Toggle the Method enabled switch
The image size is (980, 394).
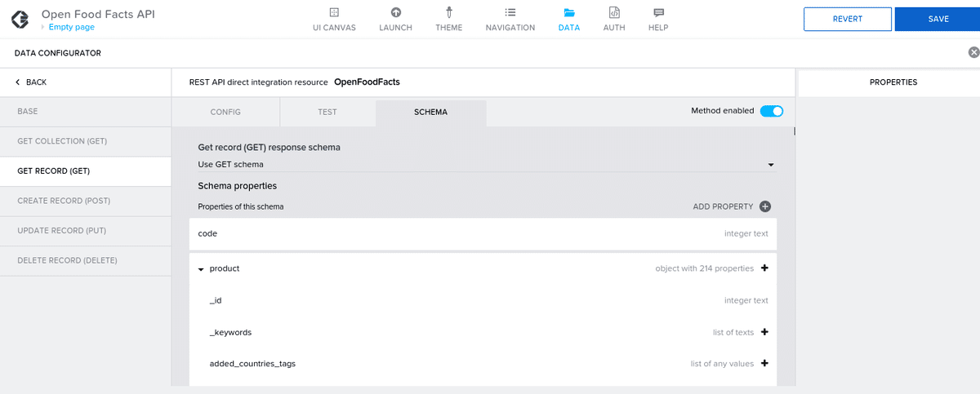point(772,111)
